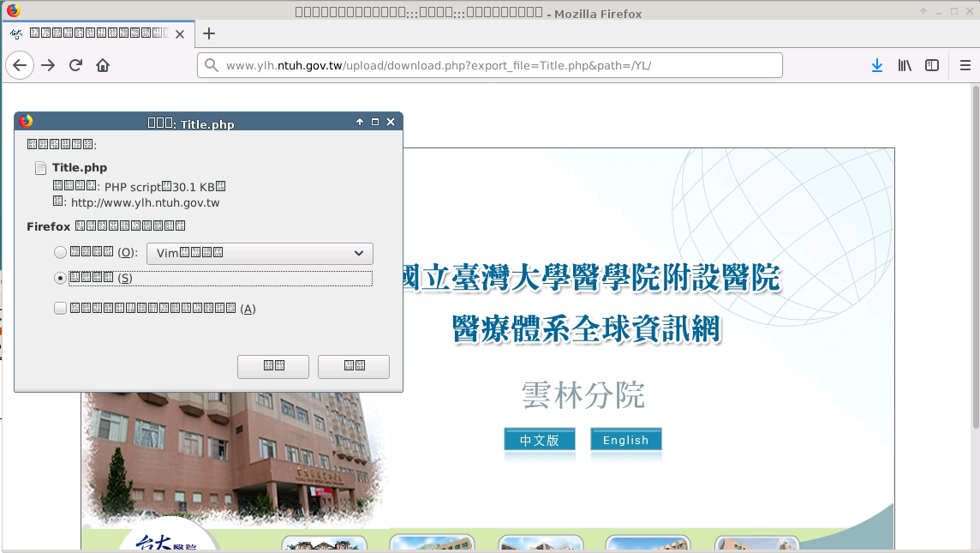Click the Title.php file name text
The width and height of the screenshot is (980, 553).
tap(80, 168)
